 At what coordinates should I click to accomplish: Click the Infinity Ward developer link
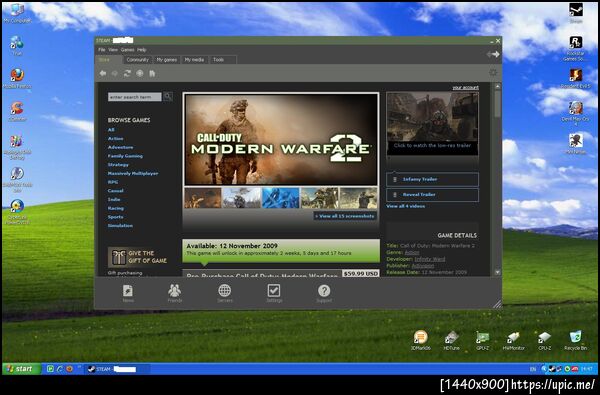click(430, 259)
